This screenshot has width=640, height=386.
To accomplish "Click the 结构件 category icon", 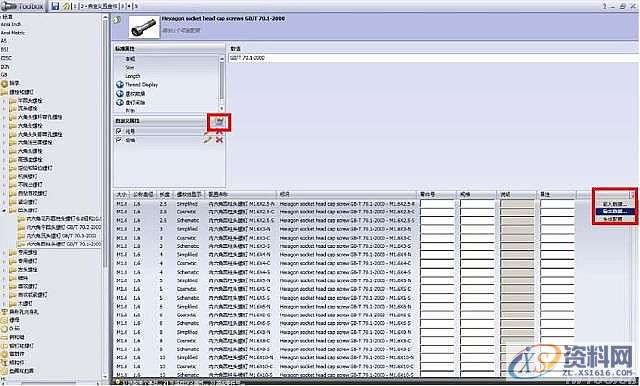I will [4, 362].
